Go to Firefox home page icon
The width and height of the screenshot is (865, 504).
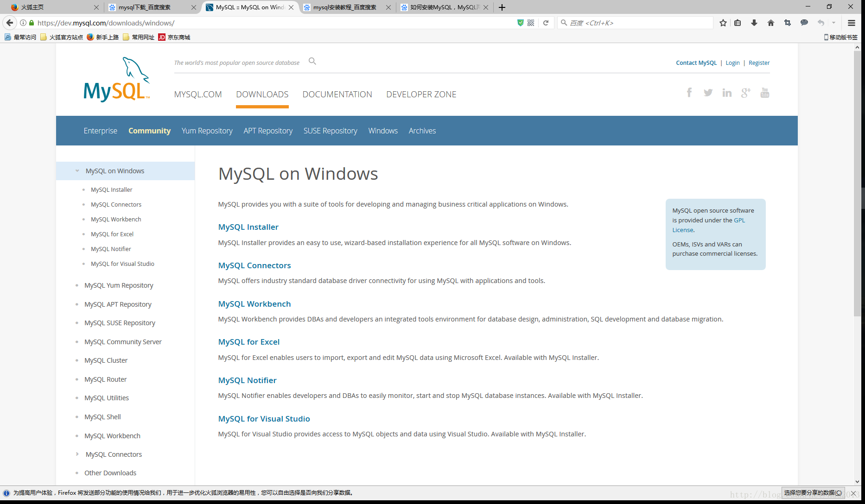coord(771,23)
